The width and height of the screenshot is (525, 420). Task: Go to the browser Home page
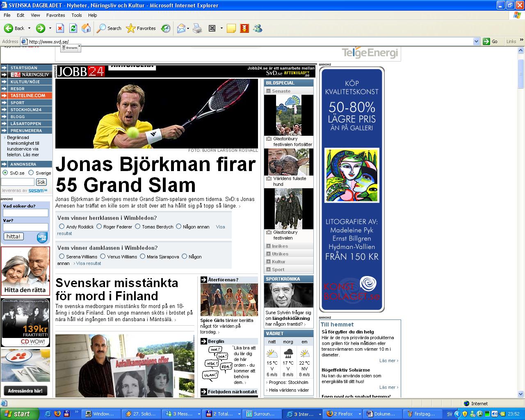click(x=86, y=28)
